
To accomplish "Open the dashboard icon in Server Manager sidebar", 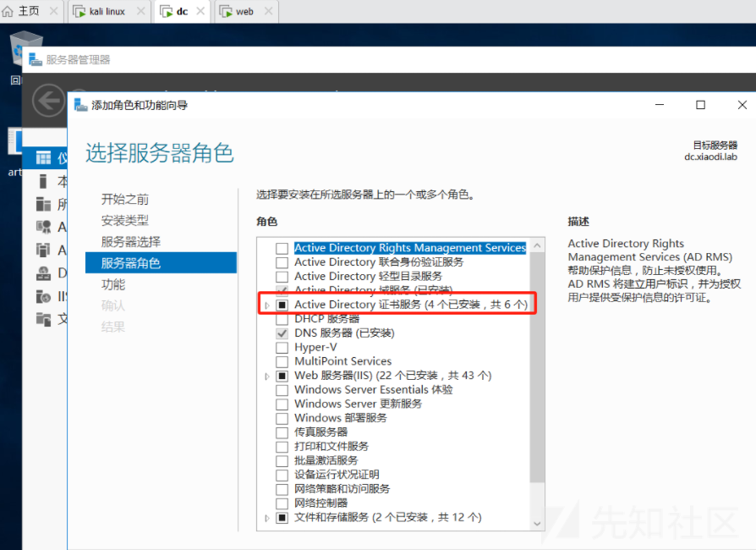I will [43, 157].
